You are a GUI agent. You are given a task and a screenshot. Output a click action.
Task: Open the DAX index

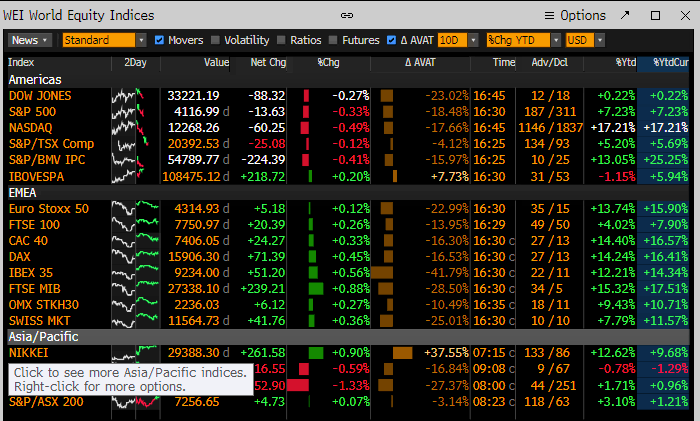coord(20,257)
